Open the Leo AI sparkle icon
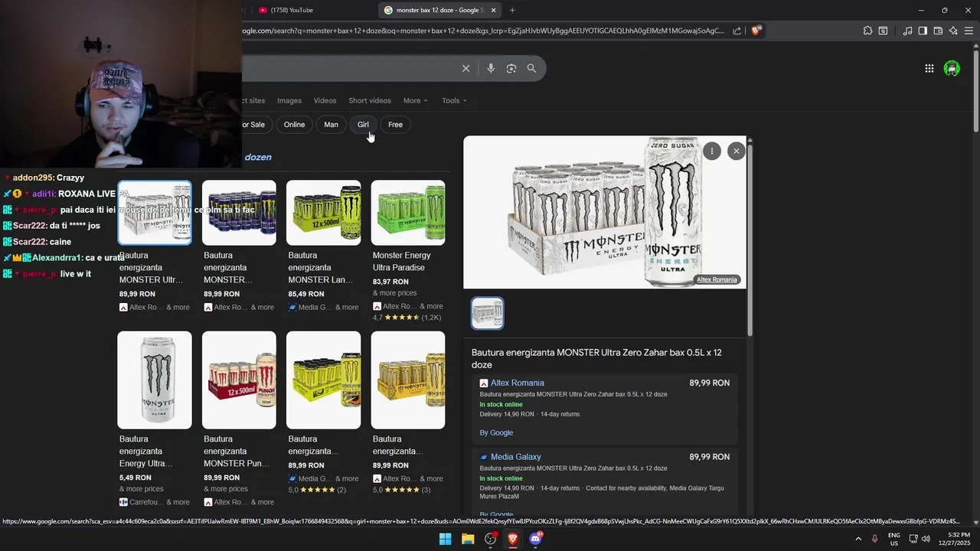 pos(953,31)
